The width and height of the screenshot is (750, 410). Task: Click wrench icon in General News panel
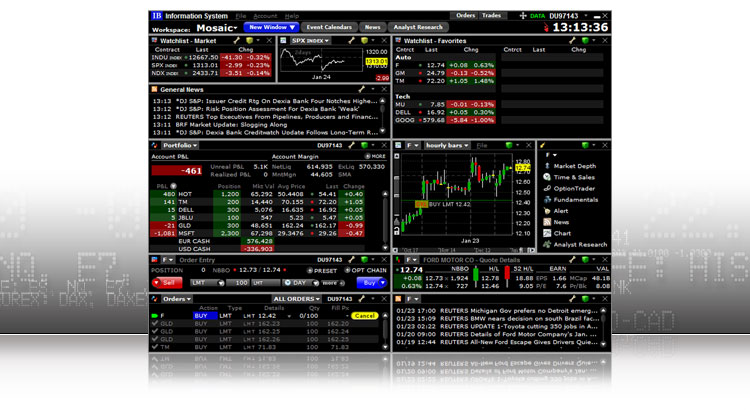coord(362,89)
